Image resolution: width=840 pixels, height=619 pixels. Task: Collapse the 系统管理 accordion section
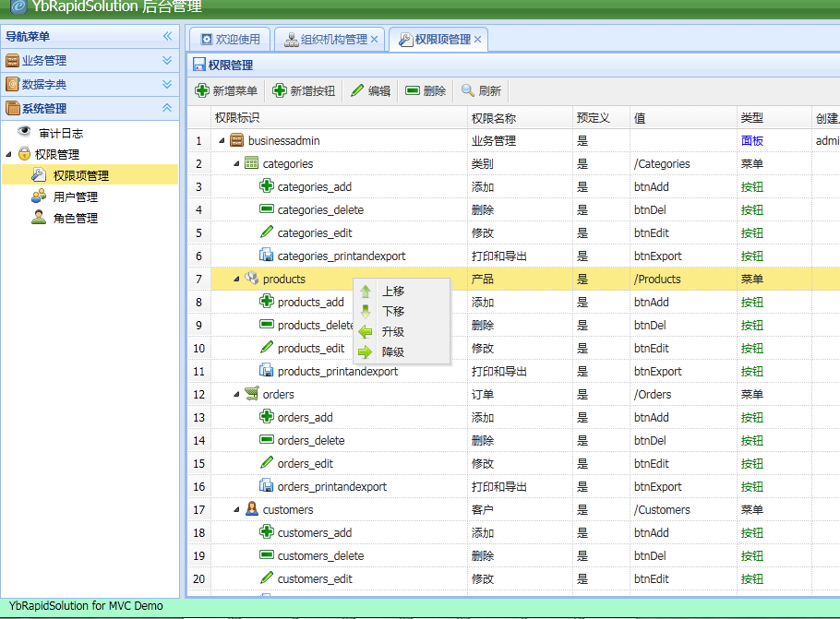(x=167, y=108)
